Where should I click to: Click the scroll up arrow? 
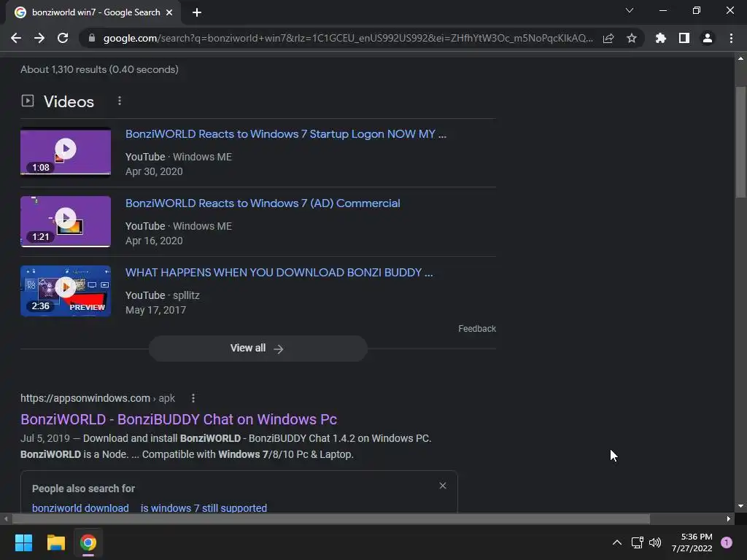click(740, 58)
